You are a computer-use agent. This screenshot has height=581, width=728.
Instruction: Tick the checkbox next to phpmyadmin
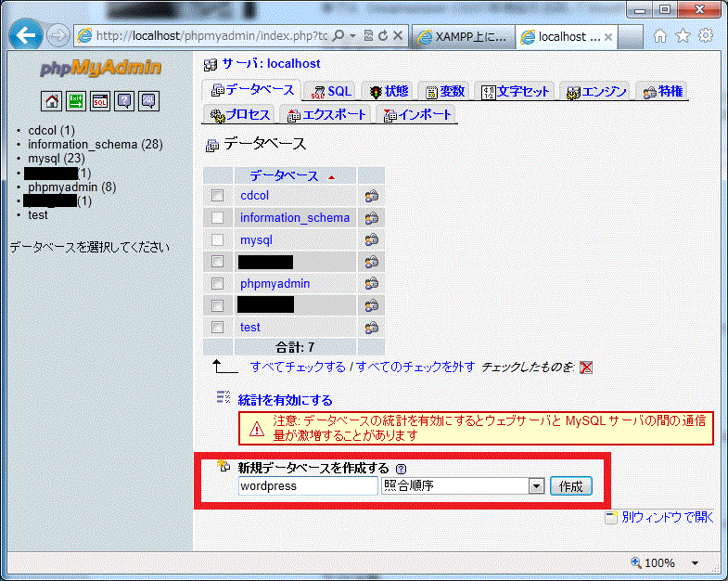point(218,283)
